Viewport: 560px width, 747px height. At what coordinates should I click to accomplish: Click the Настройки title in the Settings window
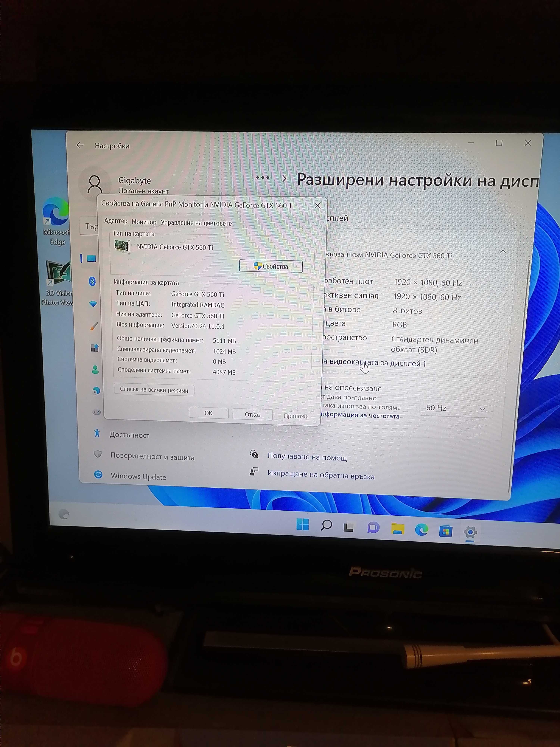pos(112,146)
